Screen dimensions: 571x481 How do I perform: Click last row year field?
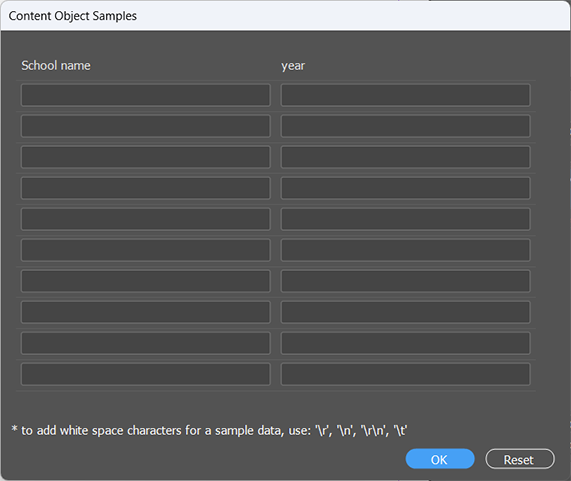[405, 374]
